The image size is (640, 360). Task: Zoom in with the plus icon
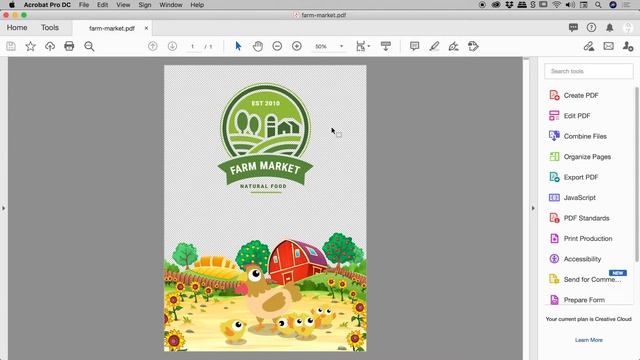click(297, 46)
